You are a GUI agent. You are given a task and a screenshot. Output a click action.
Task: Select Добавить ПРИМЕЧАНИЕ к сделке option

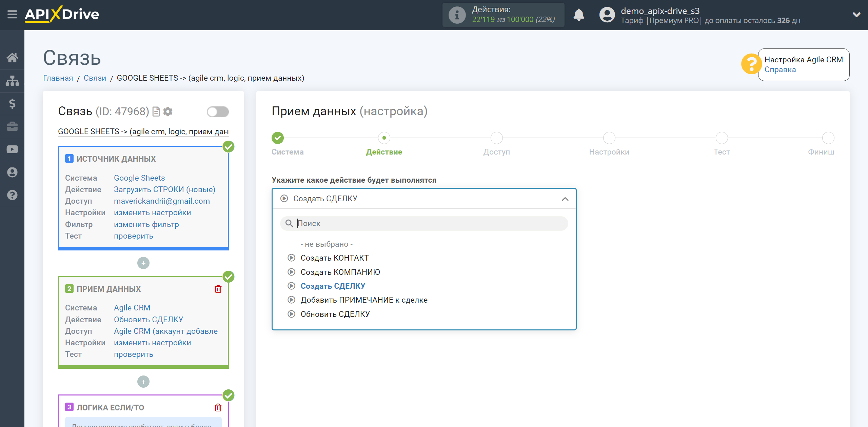click(x=364, y=300)
